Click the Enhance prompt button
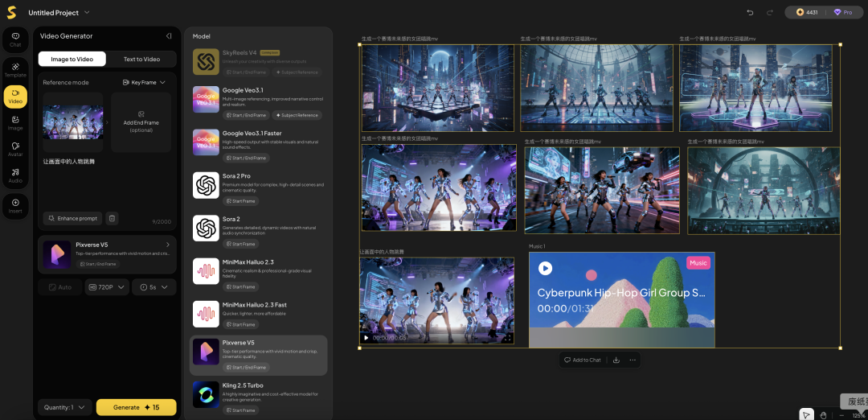This screenshot has width=868, height=420. 73,218
